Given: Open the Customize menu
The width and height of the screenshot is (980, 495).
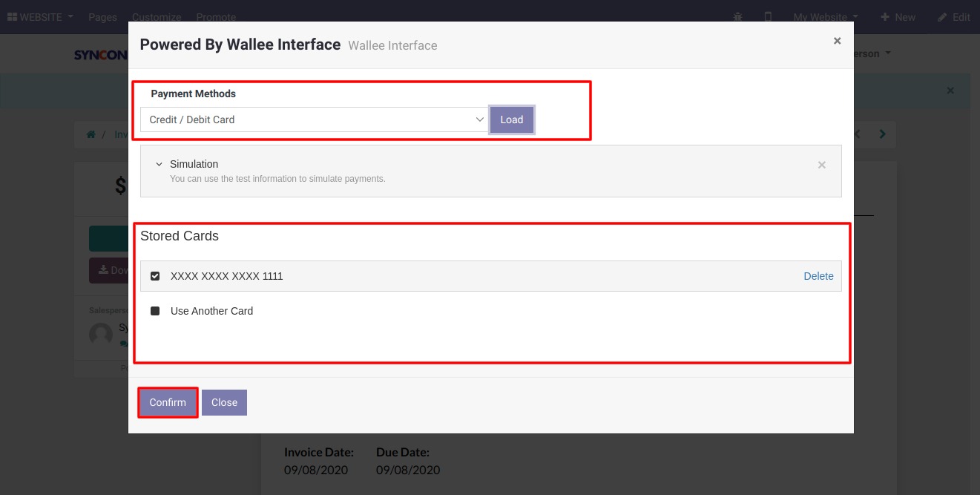Looking at the screenshot, I should click(x=157, y=17).
